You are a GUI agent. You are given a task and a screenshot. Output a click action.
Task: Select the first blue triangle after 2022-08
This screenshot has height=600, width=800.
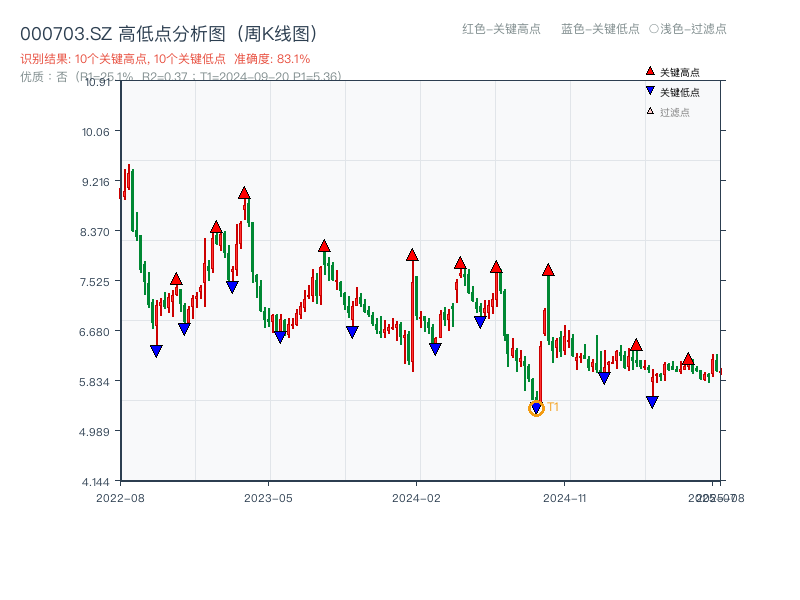click(x=156, y=349)
